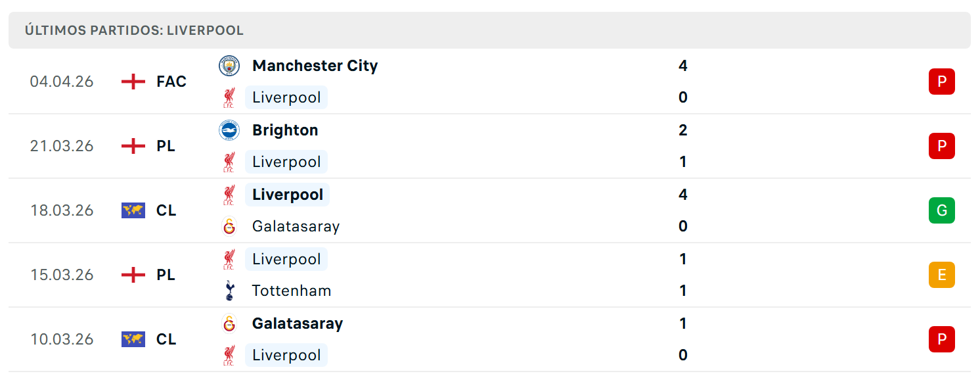980x382 pixels.
Task: Click Tottenham's crest icon
Action: click(x=229, y=291)
